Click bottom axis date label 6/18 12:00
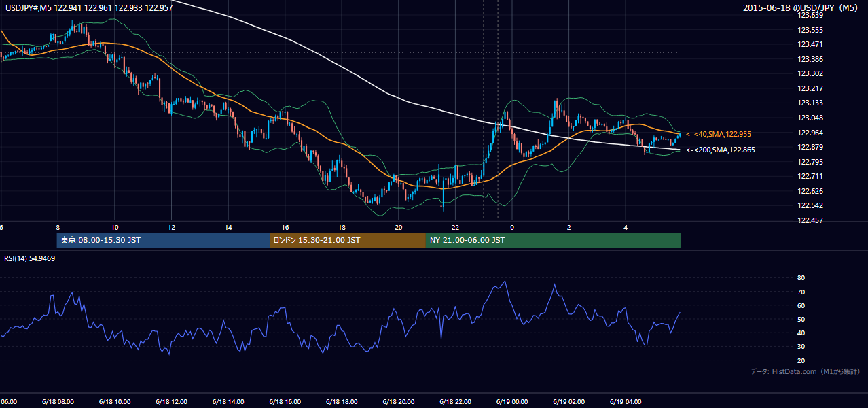 171,401
